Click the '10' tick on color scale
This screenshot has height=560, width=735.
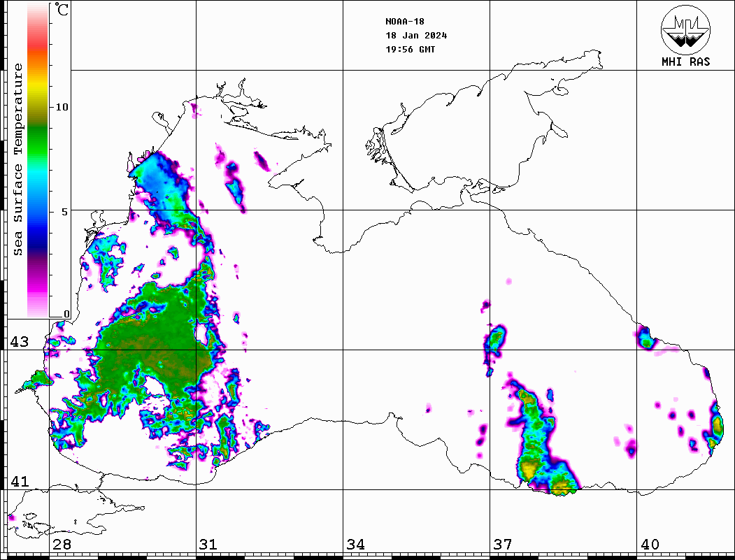click(x=62, y=107)
